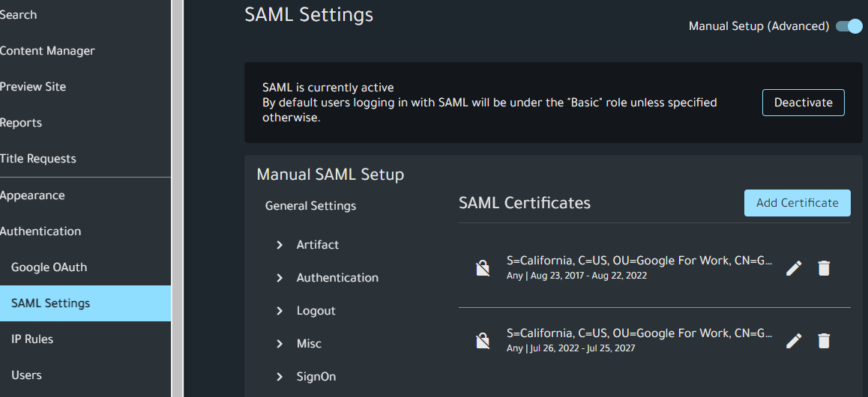868x397 pixels.
Task: Expand the SignOn settings section
Action: tap(280, 377)
